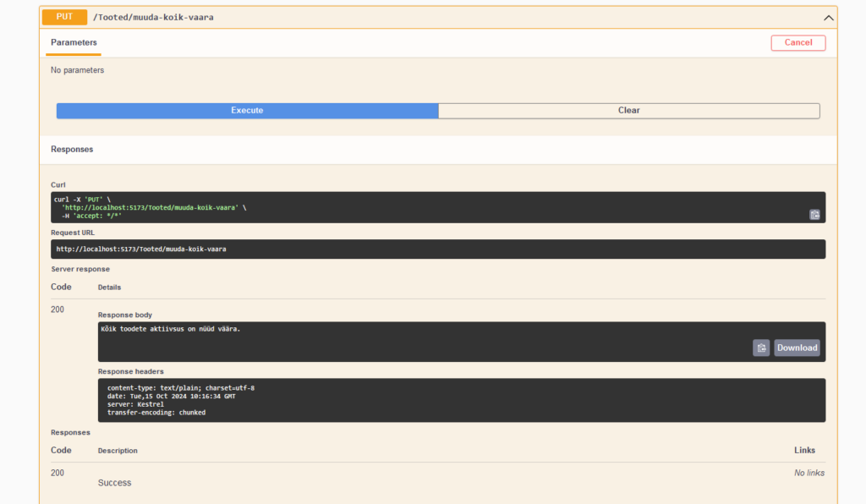The width and height of the screenshot is (866, 504).
Task: Execute the PUT request
Action: (248, 111)
